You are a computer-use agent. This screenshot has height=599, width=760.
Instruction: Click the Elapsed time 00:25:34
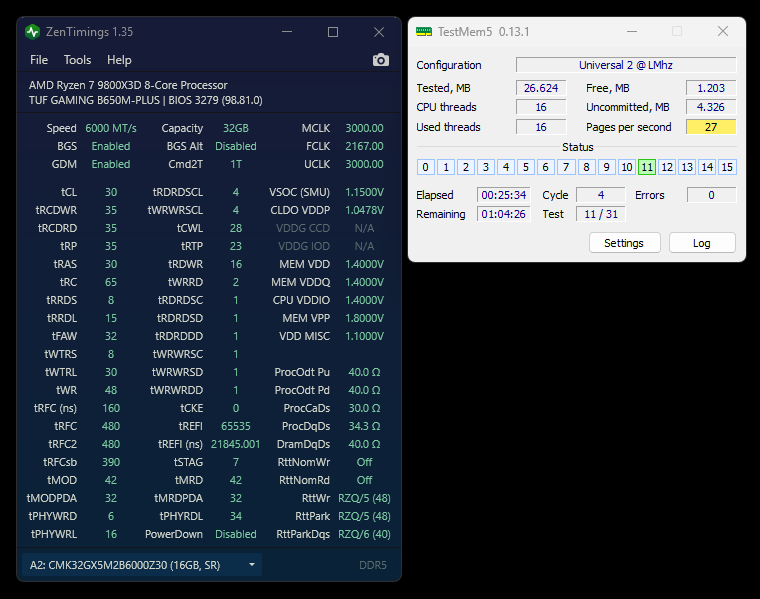click(504, 195)
